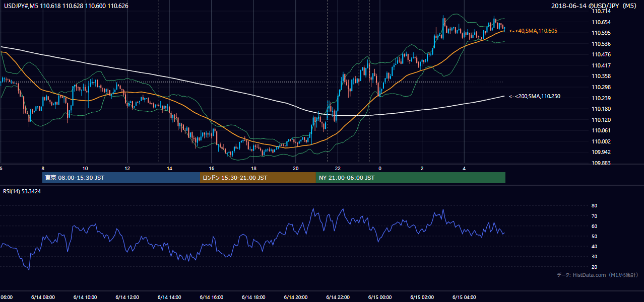This screenshot has width=644, height=302.
Task: Click price axis value 109.942
Action: [601, 152]
